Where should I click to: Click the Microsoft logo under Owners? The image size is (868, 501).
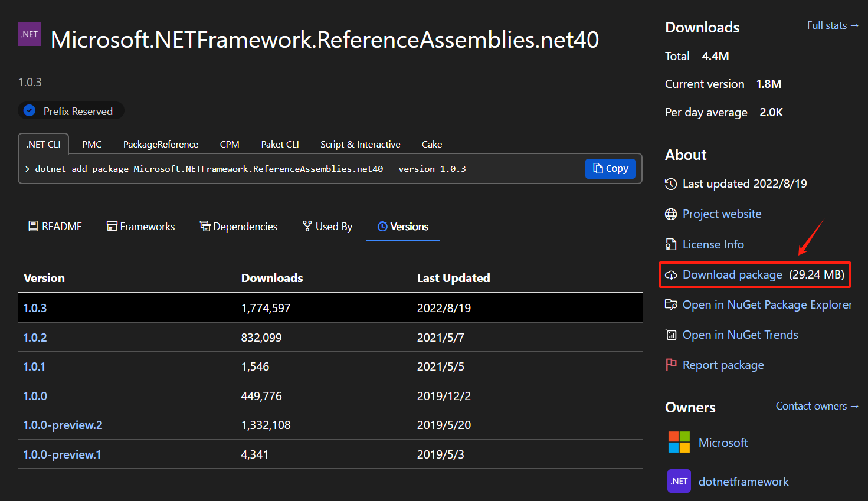click(679, 442)
